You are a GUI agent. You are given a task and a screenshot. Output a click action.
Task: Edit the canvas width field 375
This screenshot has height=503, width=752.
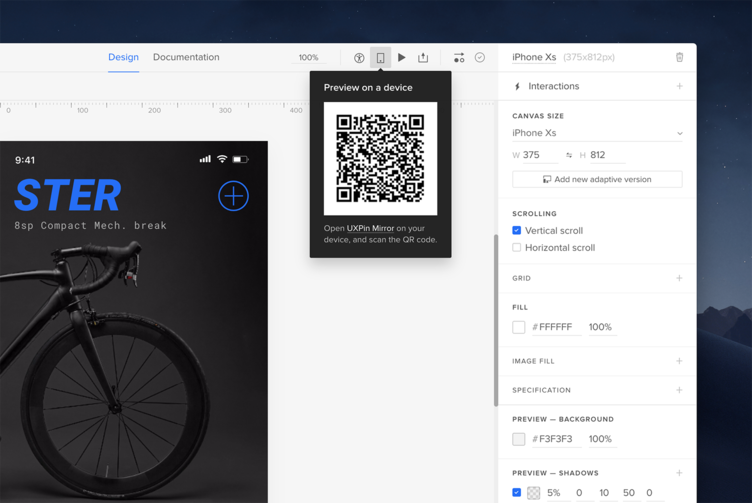(540, 155)
